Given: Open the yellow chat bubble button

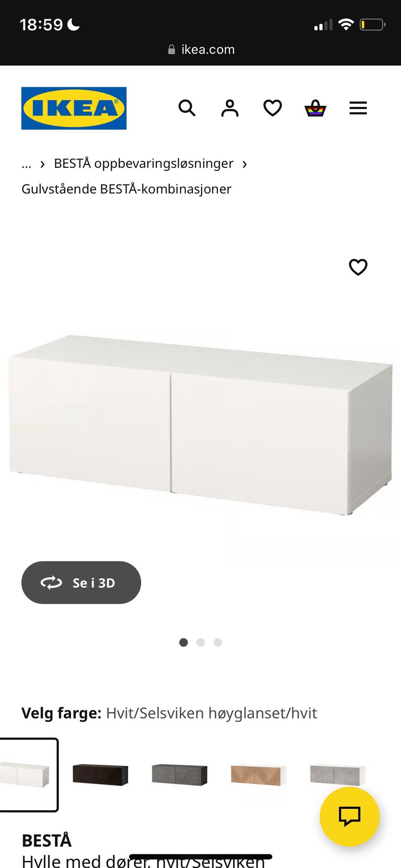Looking at the screenshot, I should [x=349, y=817].
